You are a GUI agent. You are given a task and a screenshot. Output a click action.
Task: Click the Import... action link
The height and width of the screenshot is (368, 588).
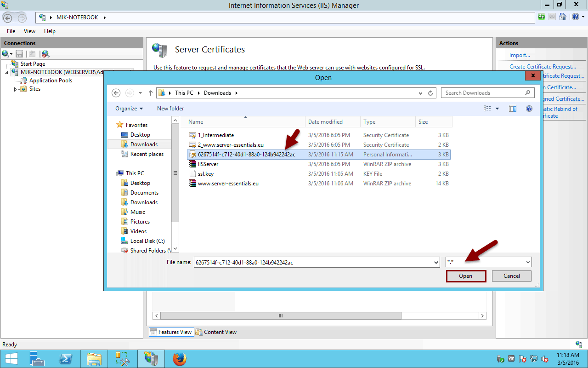(x=520, y=55)
